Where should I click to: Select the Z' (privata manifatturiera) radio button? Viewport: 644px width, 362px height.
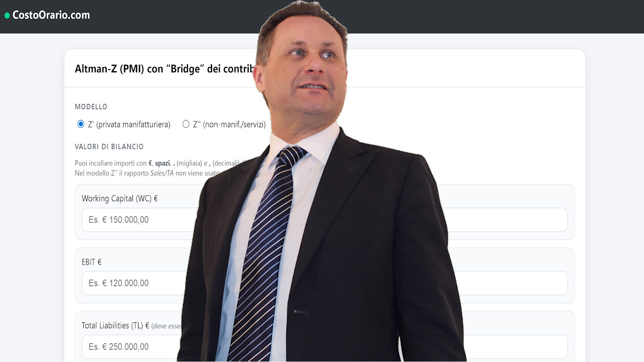[81, 124]
